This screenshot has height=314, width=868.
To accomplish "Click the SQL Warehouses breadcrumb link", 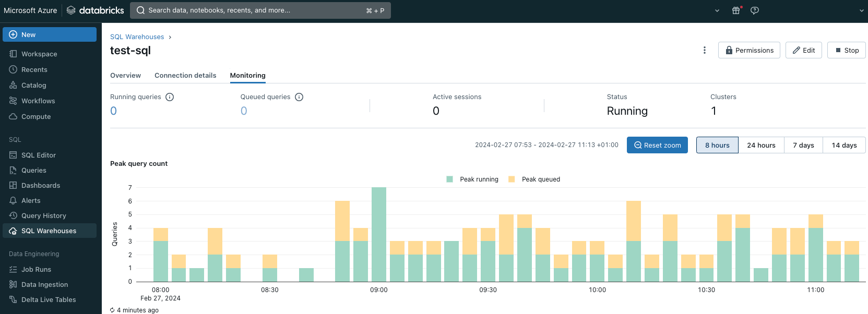I will (137, 37).
